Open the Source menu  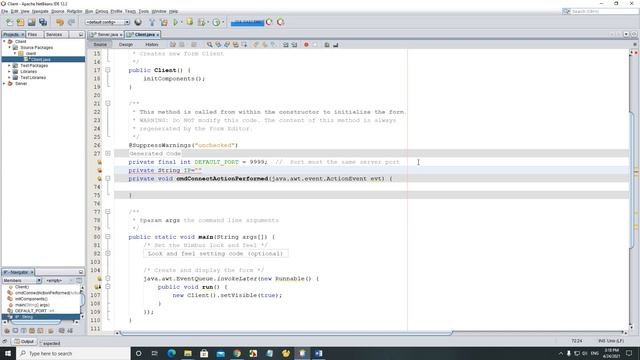(58, 11)
